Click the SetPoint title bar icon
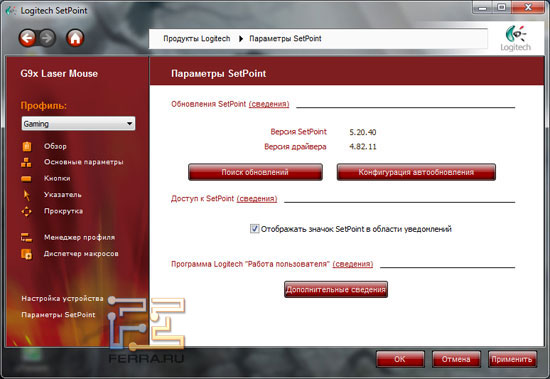This screenshot has width=550, height=379. [11, 11]
